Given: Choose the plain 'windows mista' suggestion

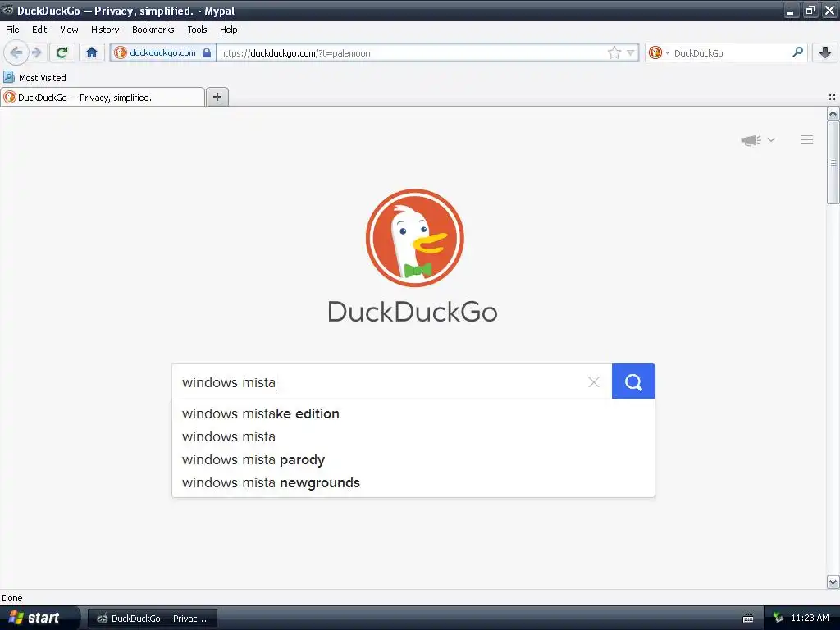Looking at the screenshot, I should 413,437.
